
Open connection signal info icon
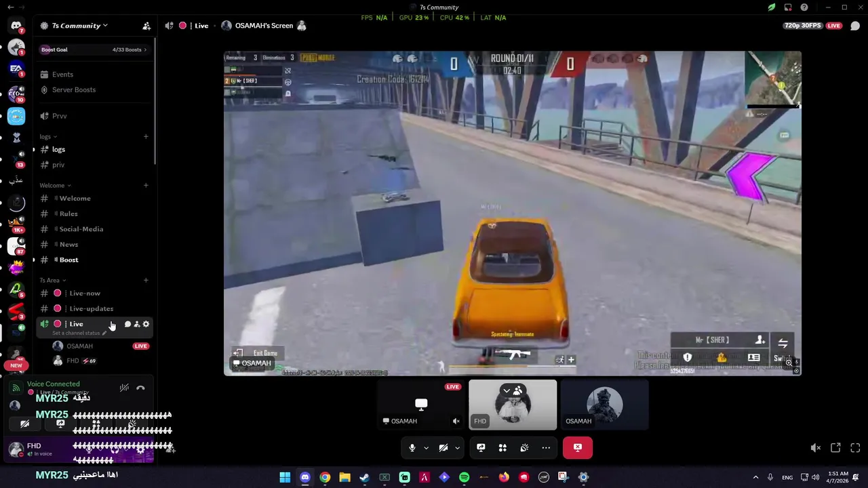coord(16,388)
